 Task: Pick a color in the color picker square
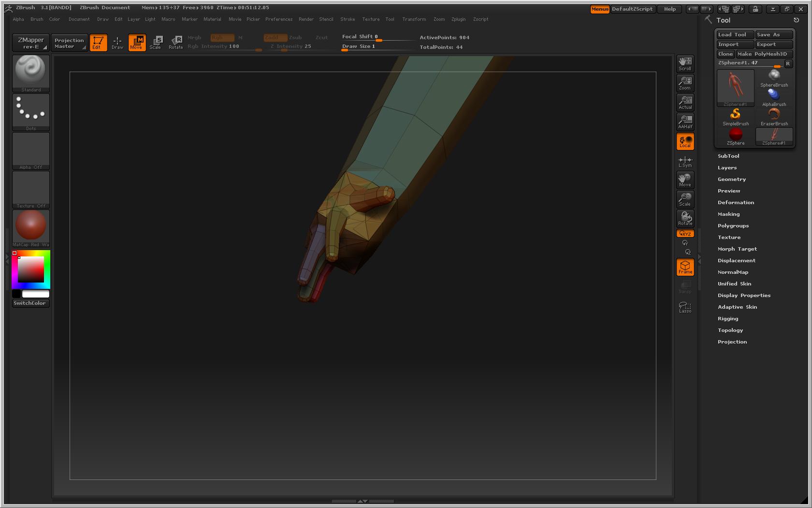click(31, 269)
